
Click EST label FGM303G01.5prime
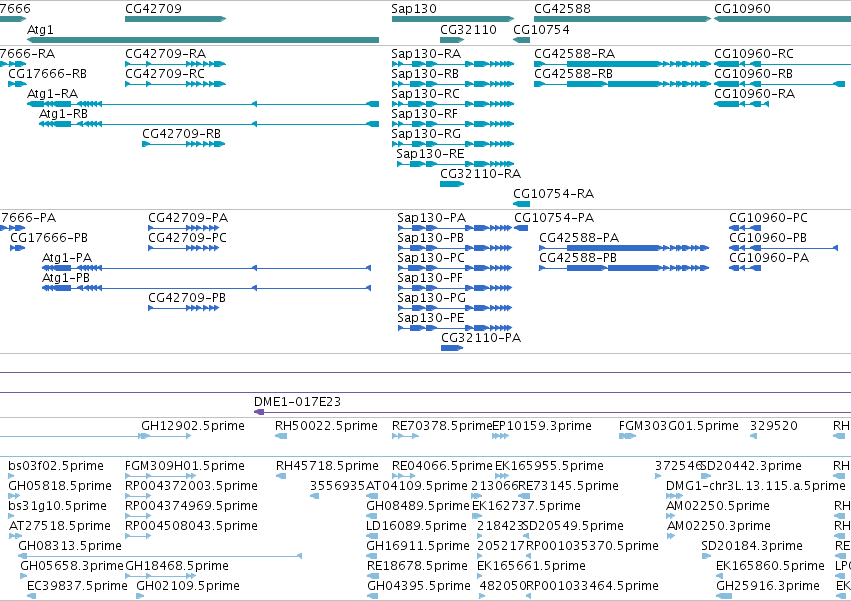point(678,426)
